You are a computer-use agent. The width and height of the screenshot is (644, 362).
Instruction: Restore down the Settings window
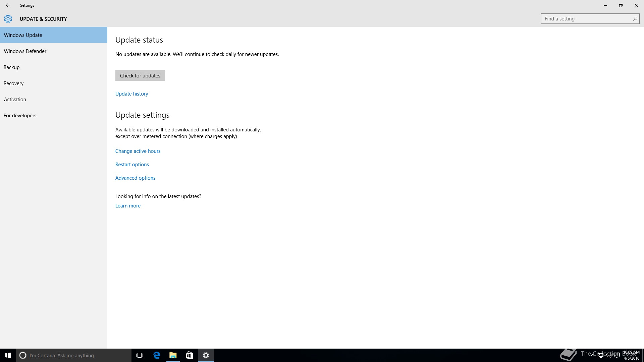(621, 5)
